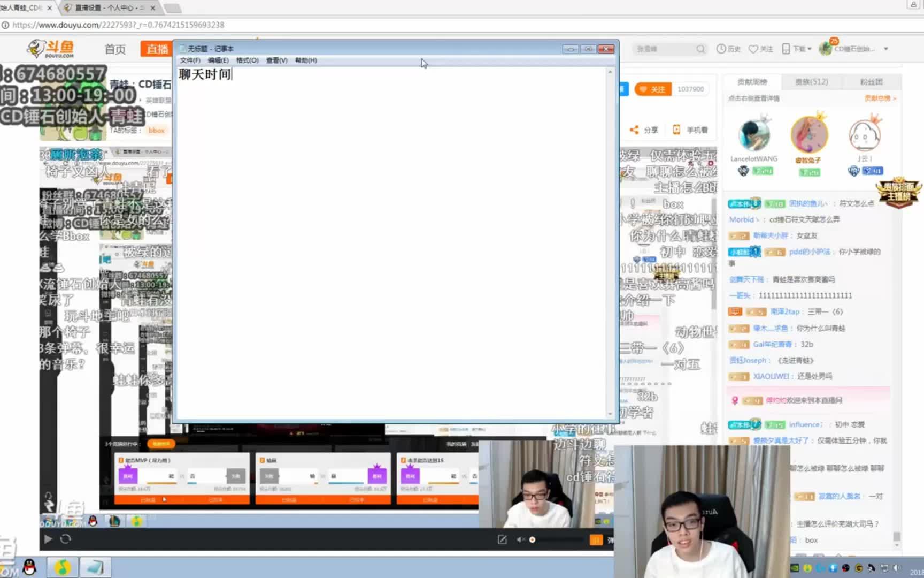Viewport: 924px width, 578px height.
Task: Open the Notepad 格式(O) menu
Action: (247, 60)
